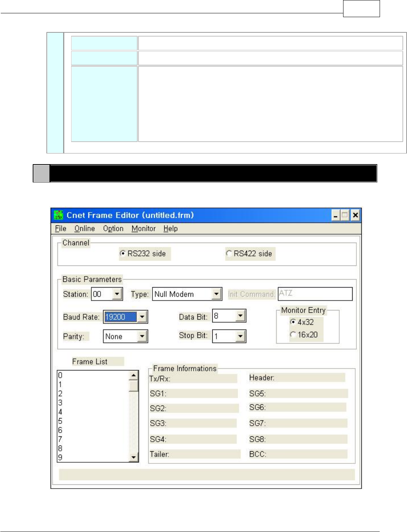The image size is (407, 532).
Task: Select frame 4 in the Frame List
Action: (x=60, y=412)
